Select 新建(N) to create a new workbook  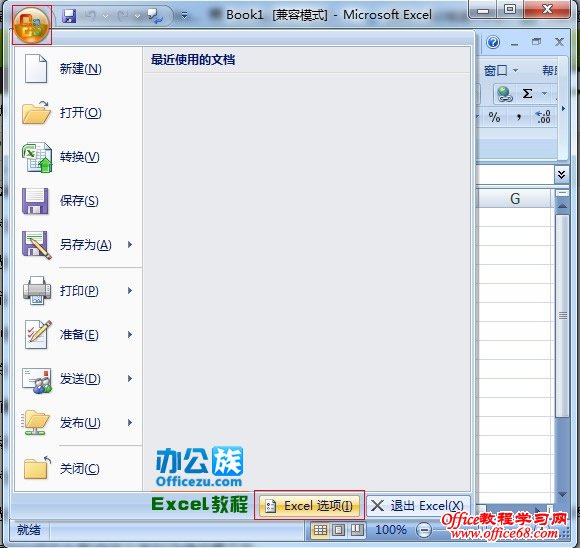click(78, 69)
